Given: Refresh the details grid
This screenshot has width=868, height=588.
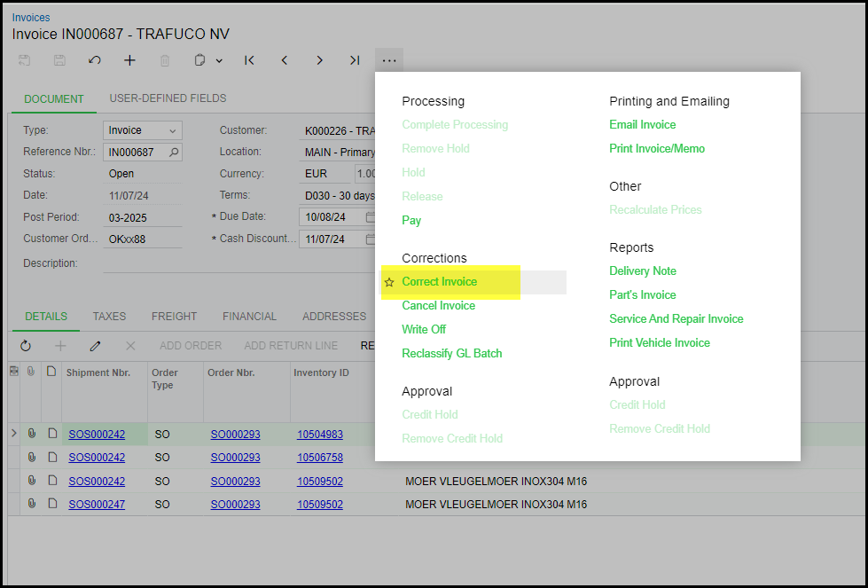Looking at the screenshot, I should pyautogui.click(x=26, y=345).
